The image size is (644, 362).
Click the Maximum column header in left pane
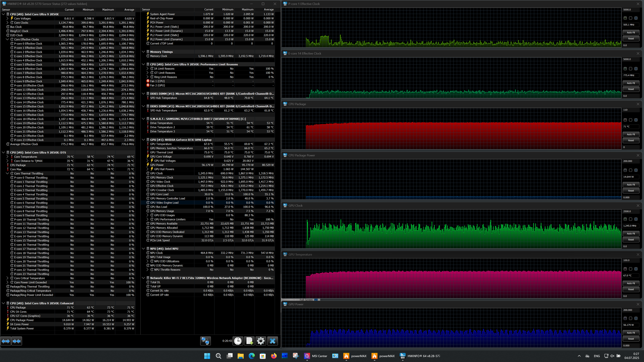click(x=108, y=10)
